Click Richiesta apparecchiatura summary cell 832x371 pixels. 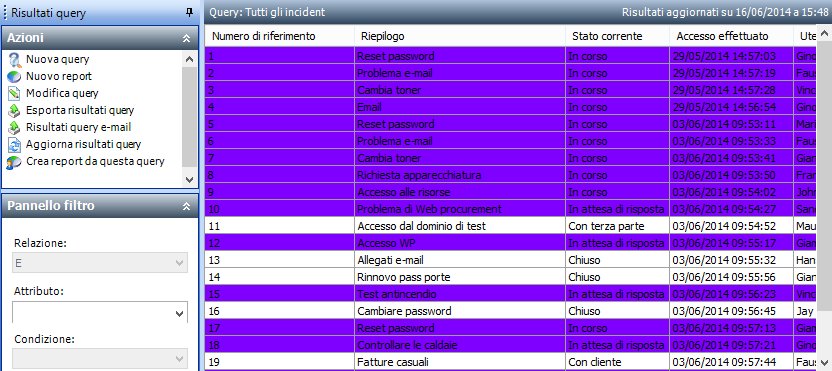(460, 175)
